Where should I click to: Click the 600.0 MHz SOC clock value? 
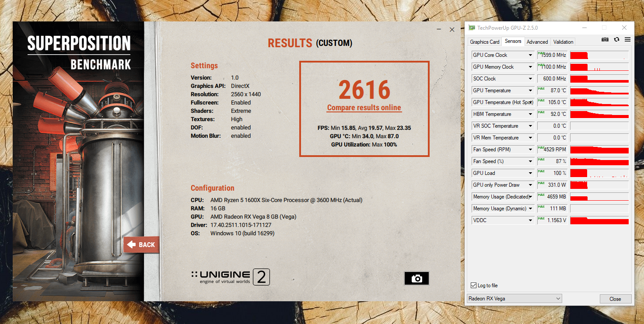(552, 79)
